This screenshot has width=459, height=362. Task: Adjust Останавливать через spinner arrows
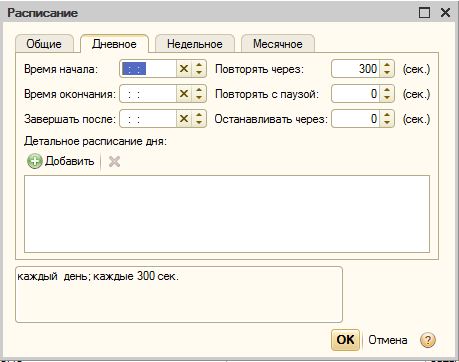coord(387,119)
